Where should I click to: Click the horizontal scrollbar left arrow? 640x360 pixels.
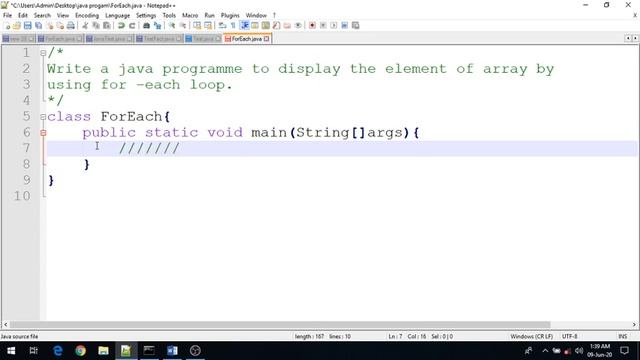5,325
